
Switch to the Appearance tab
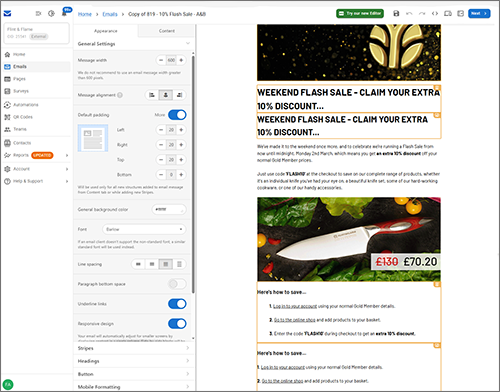106,31
